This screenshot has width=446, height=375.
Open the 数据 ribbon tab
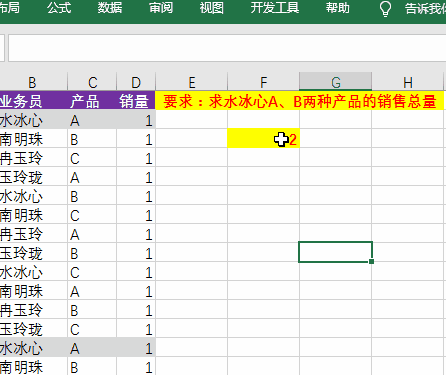pos(110,8)
